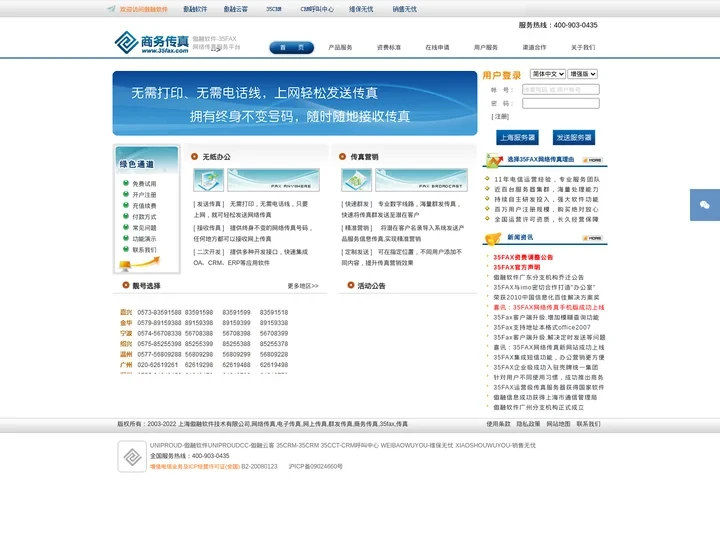Screen dimensions: 720x540
Task: Click the 隐私政策 footer link
Action: [x=528, y=424]
